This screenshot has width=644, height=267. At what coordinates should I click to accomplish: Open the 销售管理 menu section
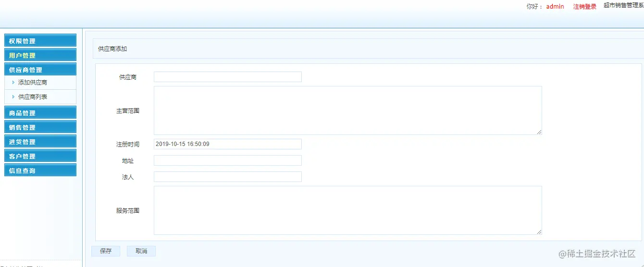click(40, 127)
